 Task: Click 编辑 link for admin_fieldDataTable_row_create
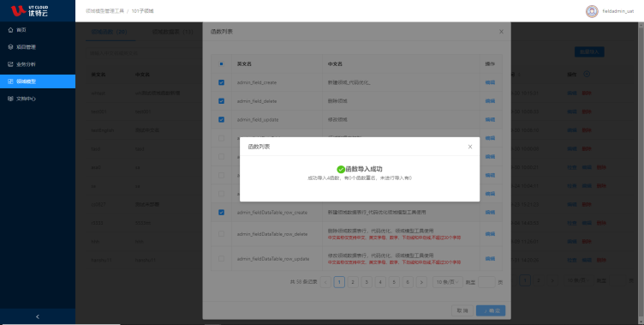490,213
